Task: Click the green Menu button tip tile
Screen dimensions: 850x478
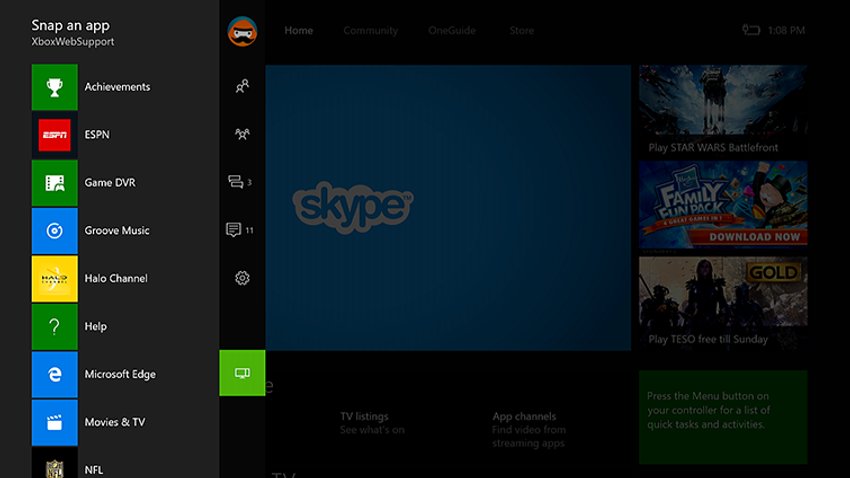Action: (723, 417)
